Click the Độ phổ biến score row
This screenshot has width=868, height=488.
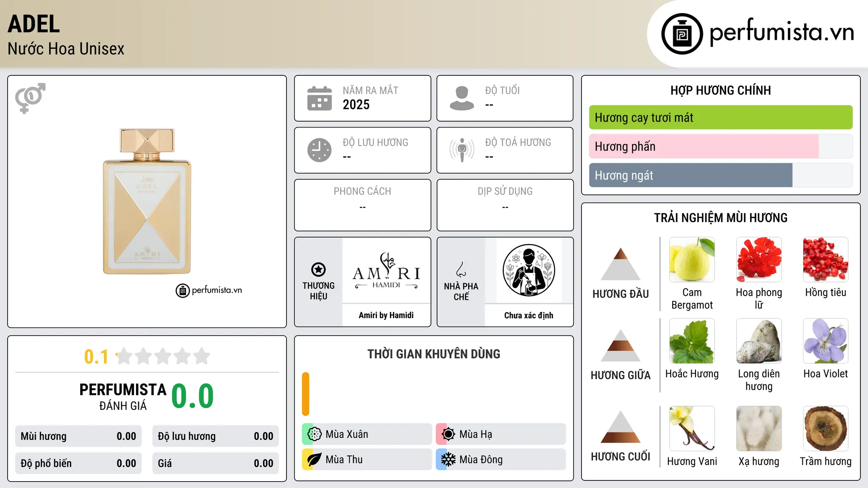(78, 463)
